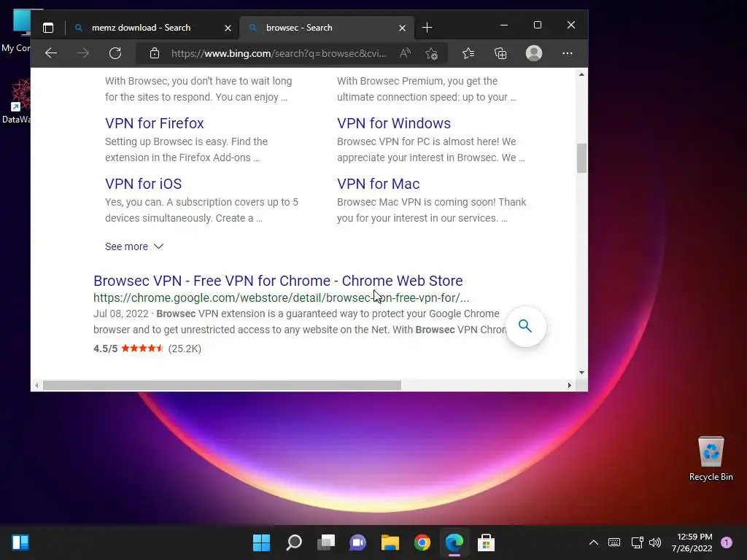
Task: Click the Jul 08, 2022 result date
Action: 121,314
